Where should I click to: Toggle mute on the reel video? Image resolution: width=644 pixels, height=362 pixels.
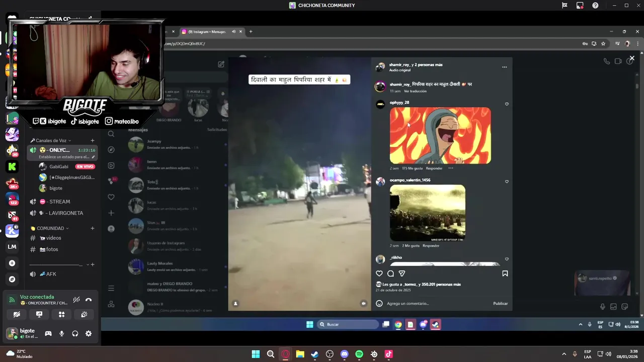[363, 303]
